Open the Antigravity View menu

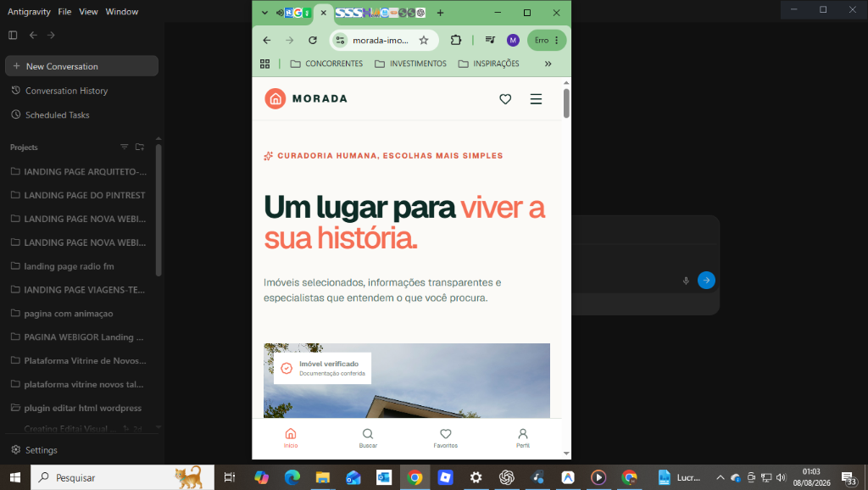click(88, 12)
